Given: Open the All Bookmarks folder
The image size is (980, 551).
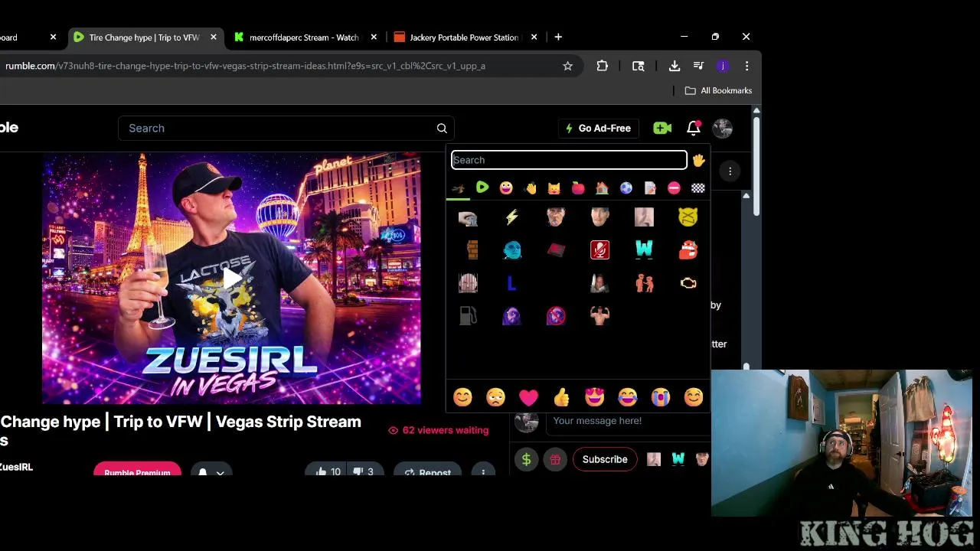Looking at the screenshot, I should click(x=718, y=90).
